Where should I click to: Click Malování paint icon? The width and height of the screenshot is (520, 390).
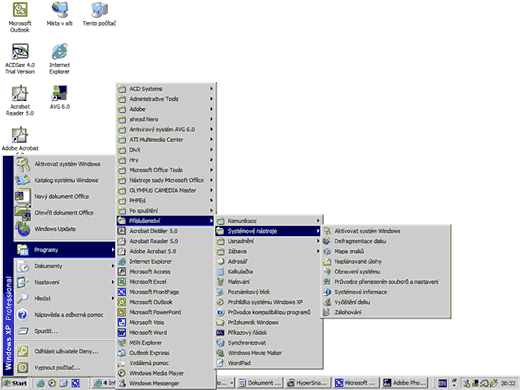[220, 282]
